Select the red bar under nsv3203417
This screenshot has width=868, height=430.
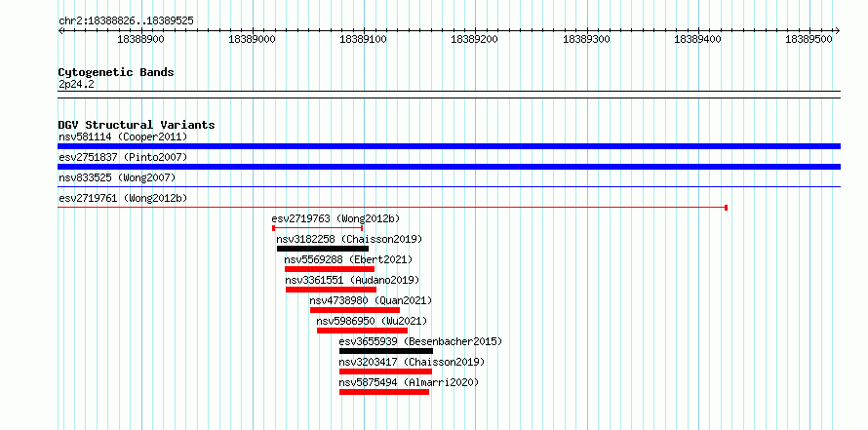coord(385,371)
